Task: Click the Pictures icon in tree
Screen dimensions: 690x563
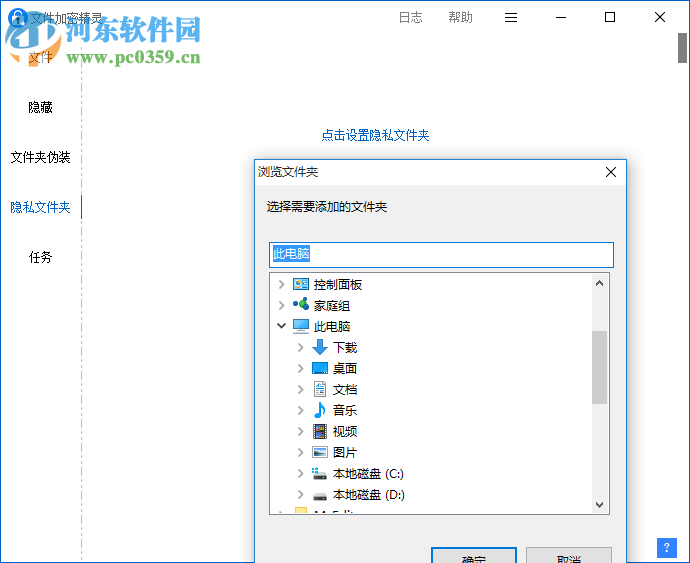Action: coord(320,452)
